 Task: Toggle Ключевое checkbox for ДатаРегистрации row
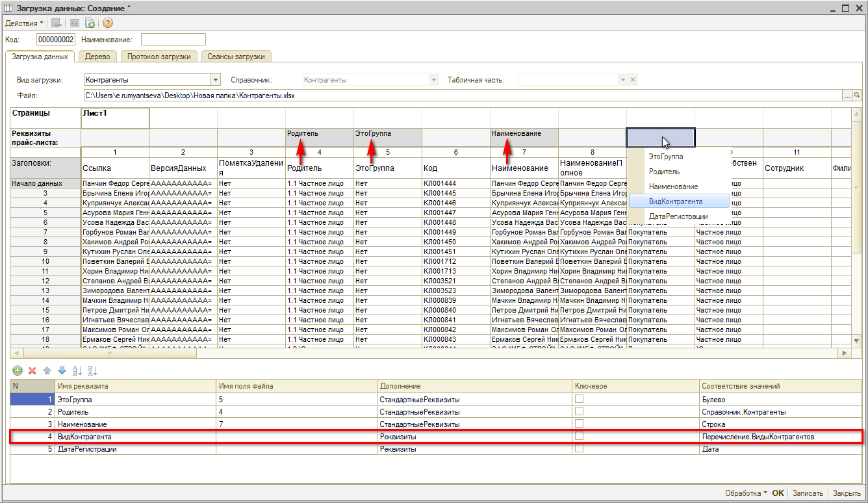579,449
